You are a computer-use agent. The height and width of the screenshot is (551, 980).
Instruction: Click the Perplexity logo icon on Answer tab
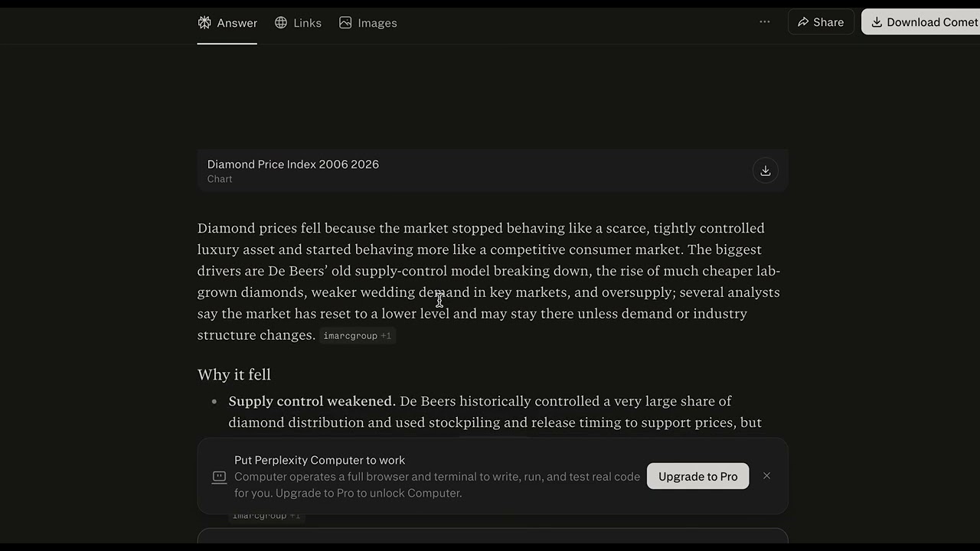[x=204, y=23]
